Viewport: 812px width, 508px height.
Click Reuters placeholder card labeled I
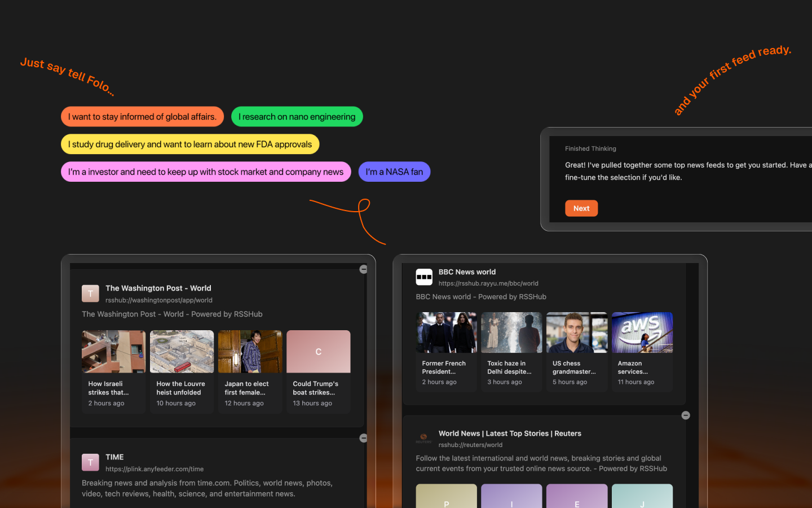point(511,496)
